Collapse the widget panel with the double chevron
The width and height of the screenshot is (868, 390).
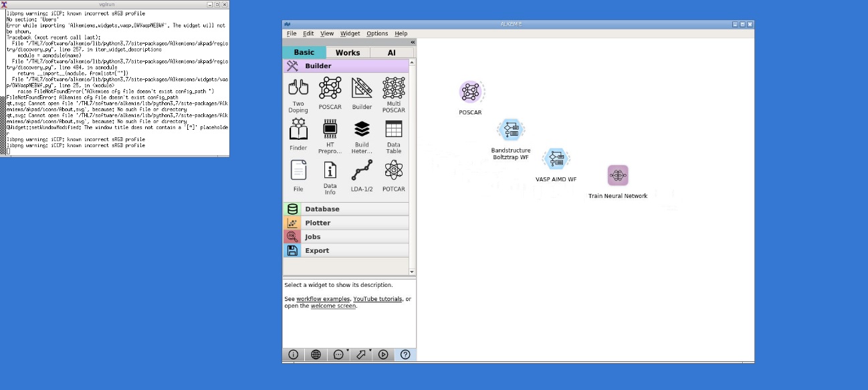click(x=413, y=42)
